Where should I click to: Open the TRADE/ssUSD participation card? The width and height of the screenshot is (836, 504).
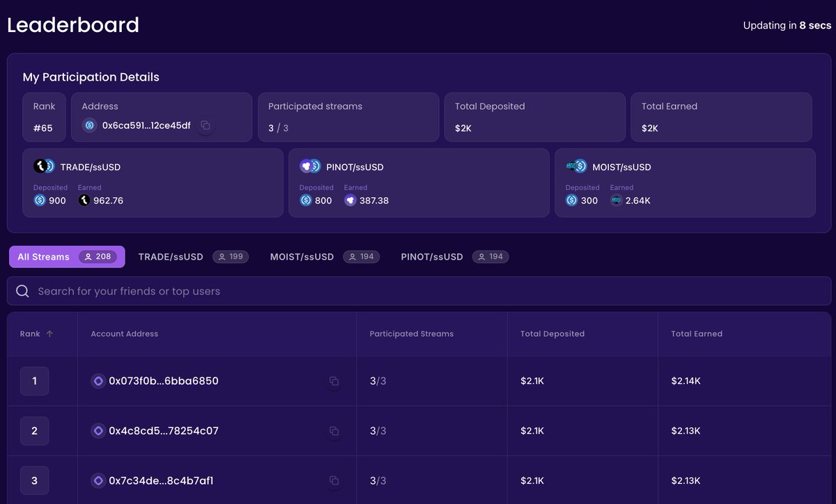pos(153,183)
